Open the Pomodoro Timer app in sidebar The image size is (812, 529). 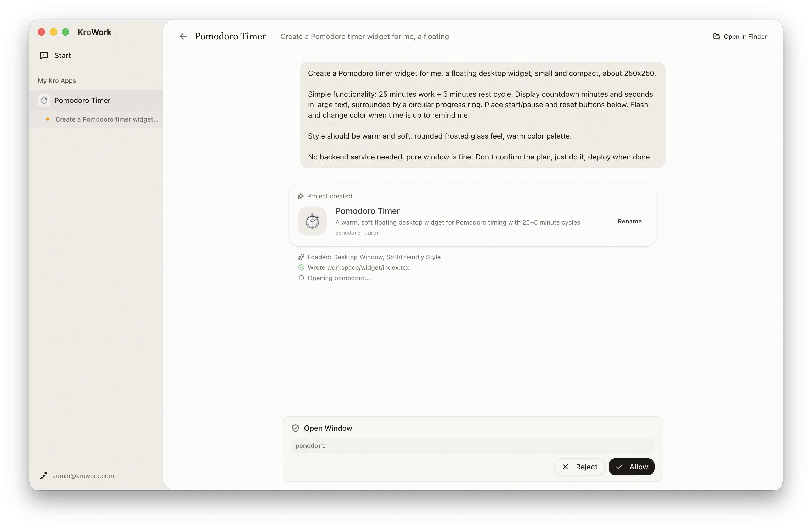[x=96, y=101]
